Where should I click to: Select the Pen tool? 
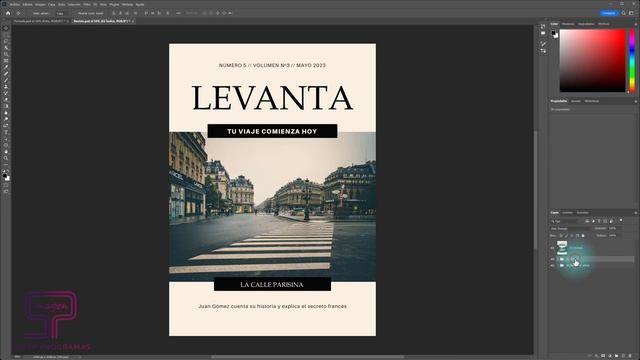point(6,126)
